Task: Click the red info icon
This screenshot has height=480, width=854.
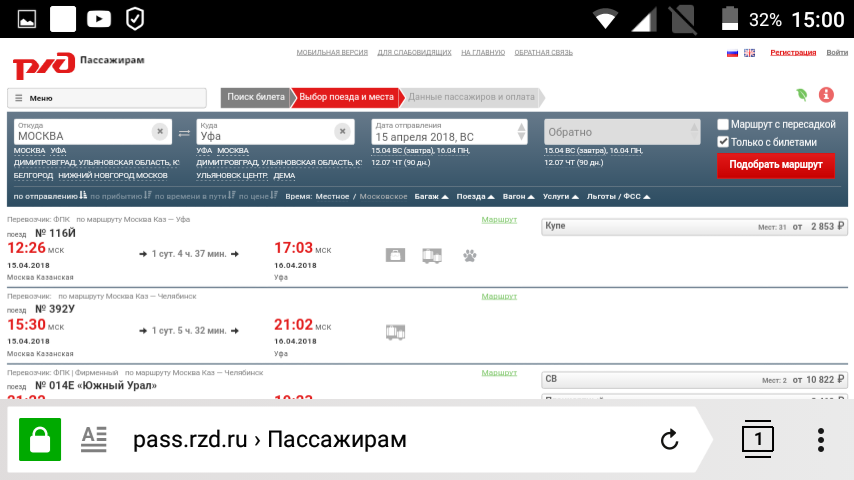Action: [x=826, y=95]
